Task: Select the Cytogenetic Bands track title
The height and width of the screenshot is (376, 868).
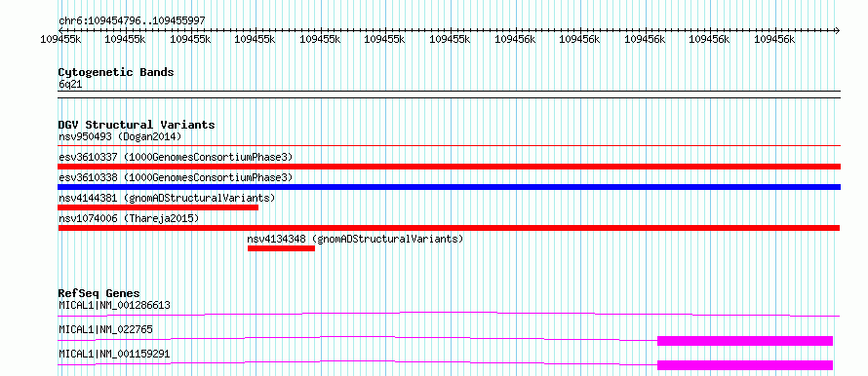Action: (116, 72)
